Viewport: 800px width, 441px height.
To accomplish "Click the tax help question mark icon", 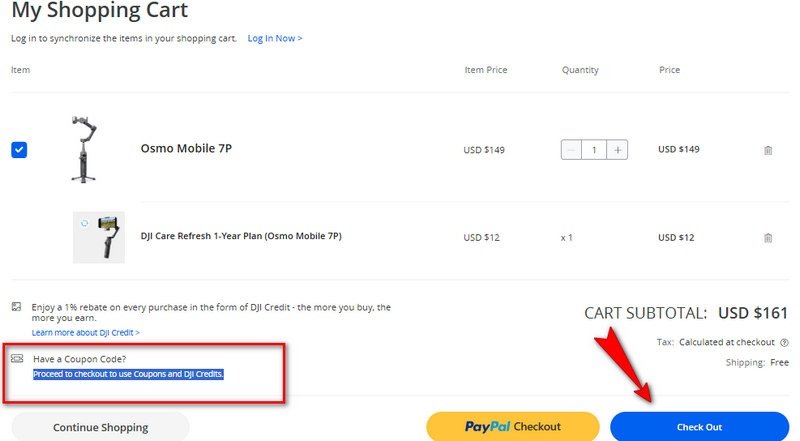I will click(784, 342).
